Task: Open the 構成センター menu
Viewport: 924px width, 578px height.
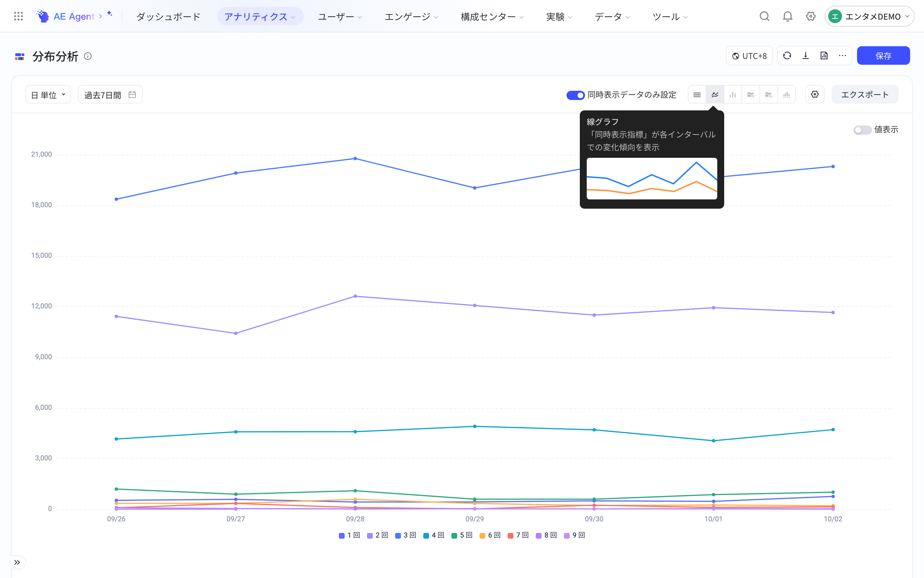Action: coord(492,16)
